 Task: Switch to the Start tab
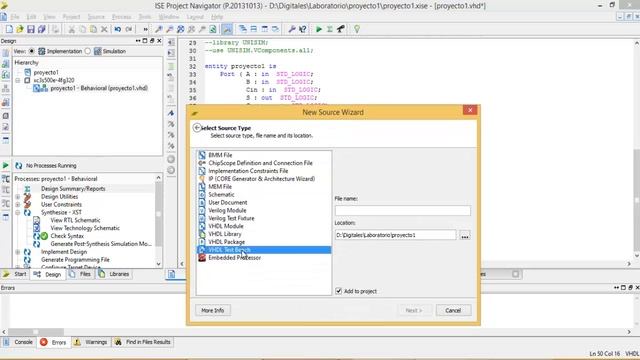(16, 274)
